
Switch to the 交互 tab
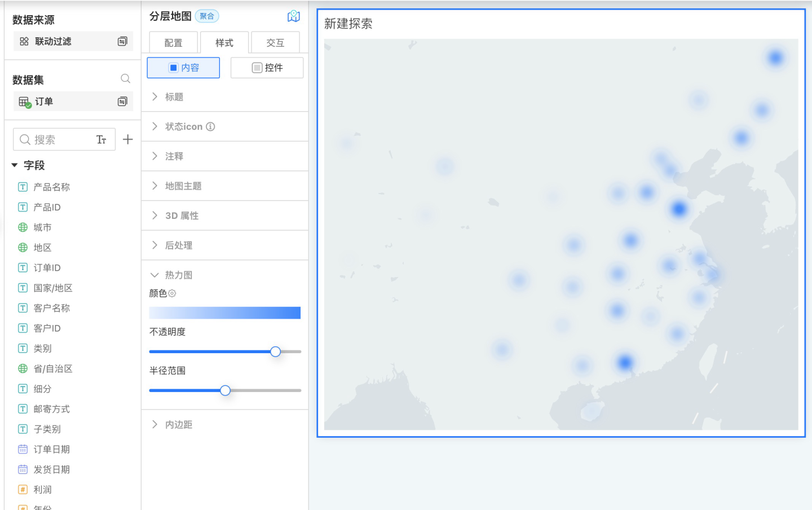[x=275, y=43]
